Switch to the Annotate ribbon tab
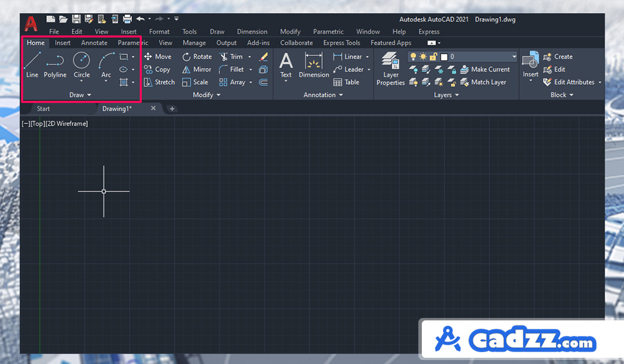This screenshot has width=624, height=364. pyautogui.click(x=94, y=42)
